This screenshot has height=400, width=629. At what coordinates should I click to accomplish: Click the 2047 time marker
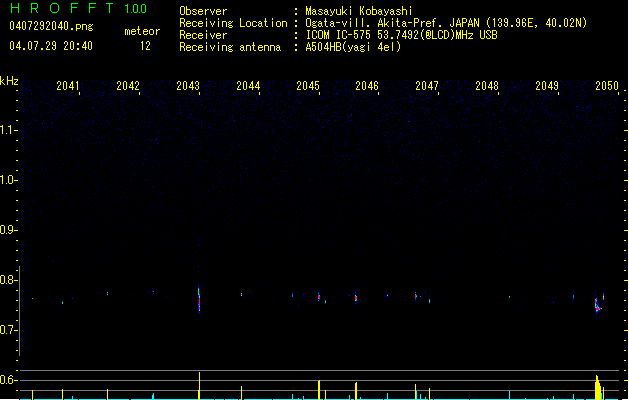click(x=427, y=86)
